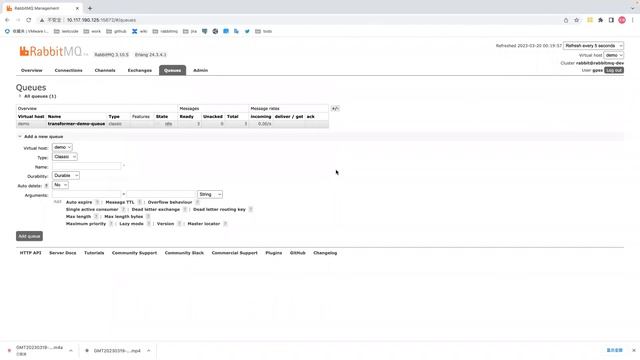Screen dimensions: 640x360
Task: Click the yellow extension icon in the toolbar
Action: pyautogui.click(x=590, y=20)
